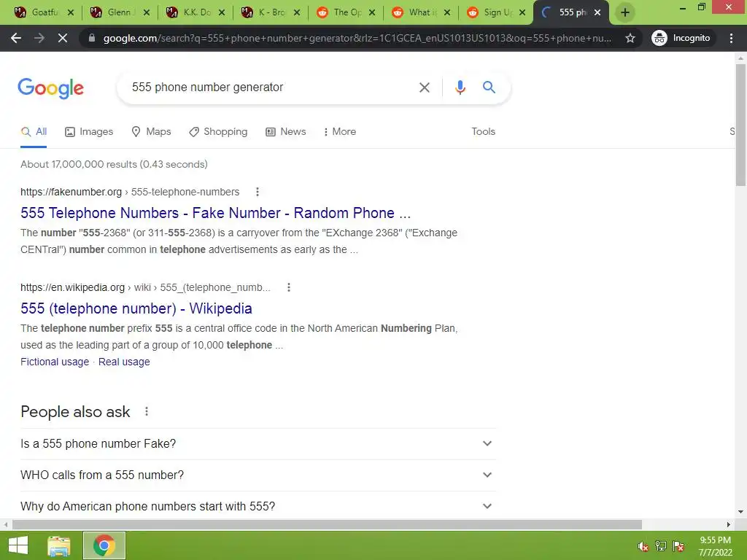Open the Incognito profile indicator

pyautogui.click(x=681, y=38)
